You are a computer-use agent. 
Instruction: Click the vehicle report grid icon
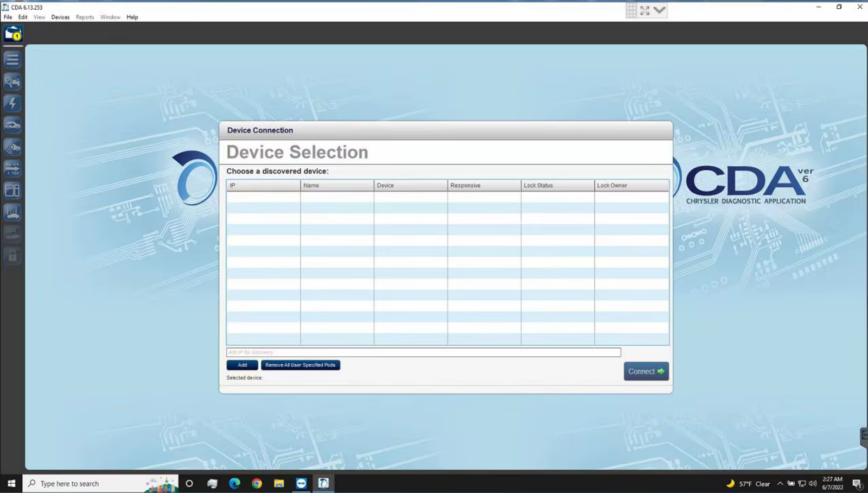[x=12, y=212]
